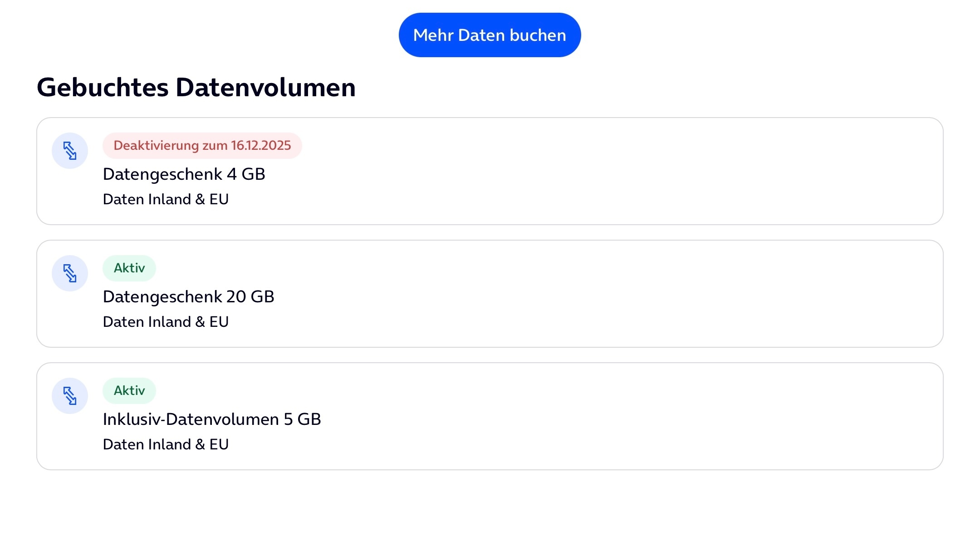Screen dimensions: 980x552
Task: Click the data arrows icon for Inklusiv-Datenvolumen 5 GB
Action: [70, 396]
